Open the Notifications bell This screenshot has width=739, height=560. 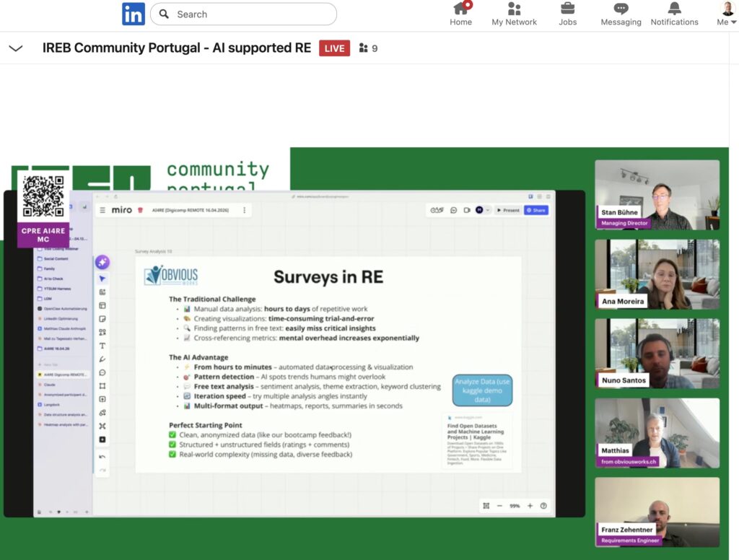[674, 14]
